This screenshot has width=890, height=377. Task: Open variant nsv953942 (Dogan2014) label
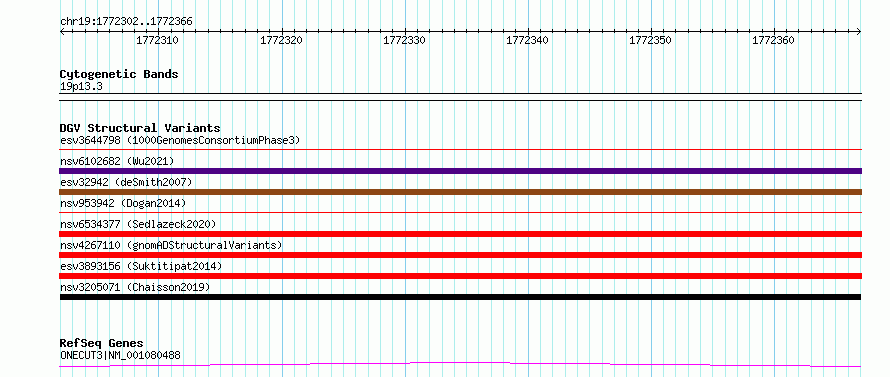point(123,203)
